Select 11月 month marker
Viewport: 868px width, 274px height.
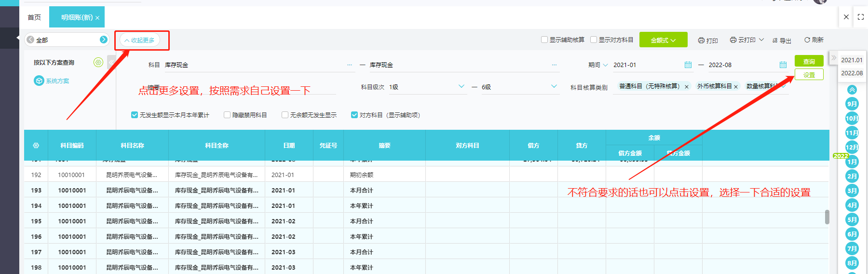coord(852,133)
